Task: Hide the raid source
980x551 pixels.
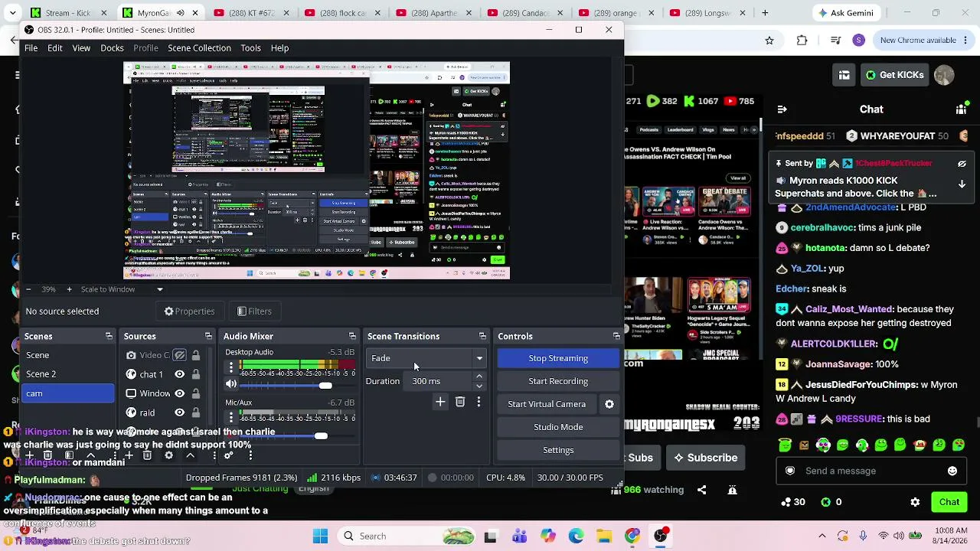Action: point(179,412)
